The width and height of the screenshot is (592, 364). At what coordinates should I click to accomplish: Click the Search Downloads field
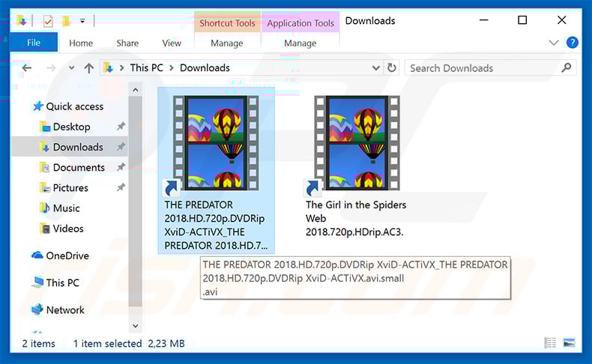[490, 68]
